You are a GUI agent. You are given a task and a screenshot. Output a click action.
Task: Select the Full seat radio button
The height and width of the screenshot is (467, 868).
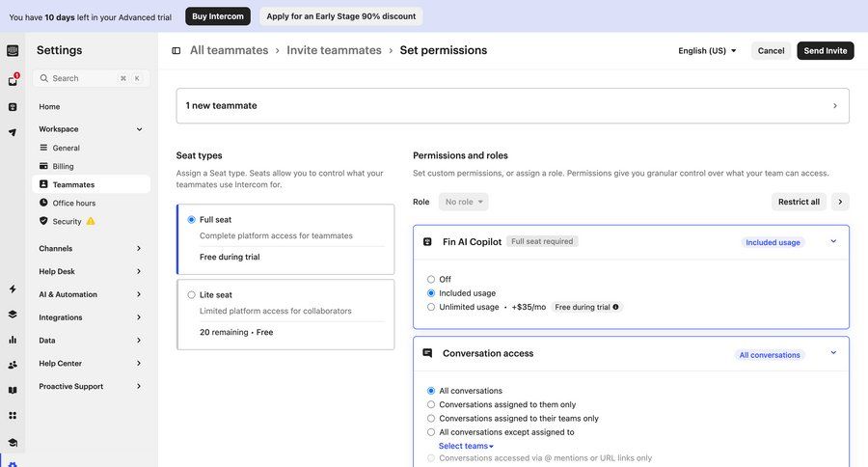click(x=192, y=219)
